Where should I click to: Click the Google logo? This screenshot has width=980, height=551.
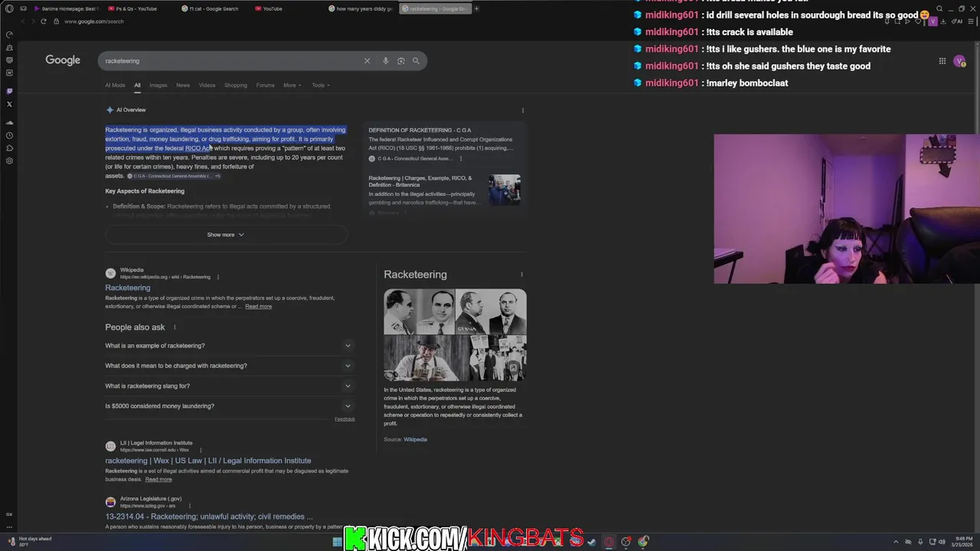click(x=63, y=60)
